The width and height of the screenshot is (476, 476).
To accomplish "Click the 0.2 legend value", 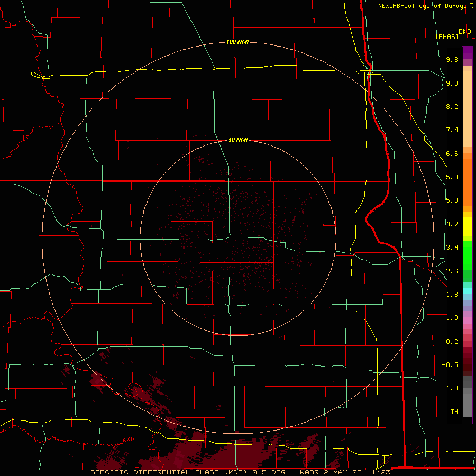I will (452, 342).
